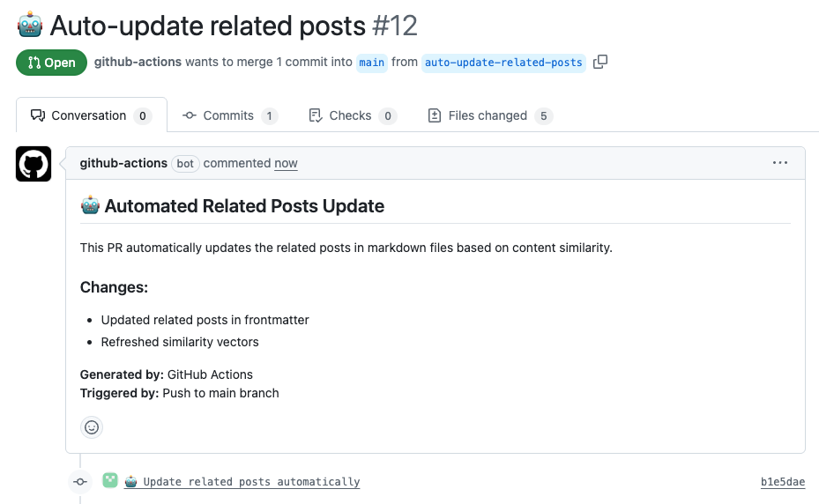The image size is (819, 504).
Task: Switch to the Commits tab
Action: pyautogui.click(x=230, y=115)
